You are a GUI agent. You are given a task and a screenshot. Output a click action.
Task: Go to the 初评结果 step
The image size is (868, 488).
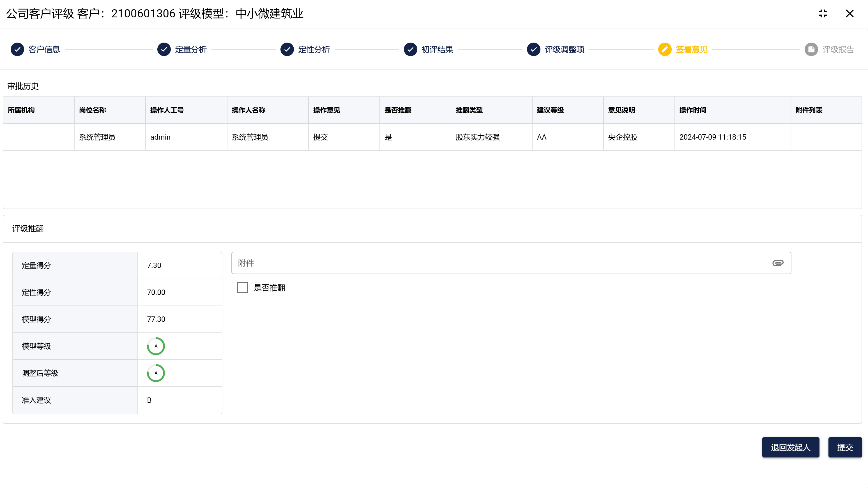(x=437, y=50)
